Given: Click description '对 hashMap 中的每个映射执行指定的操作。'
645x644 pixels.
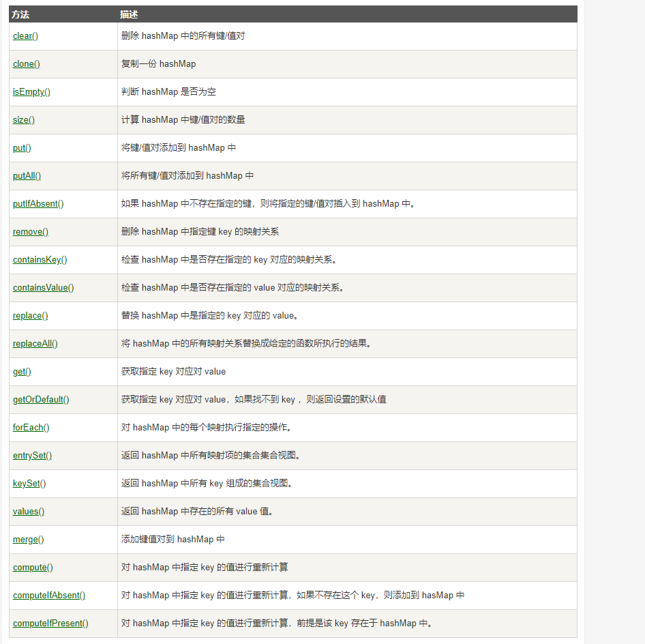Looking at the screenshot, I should (x=207, y=428).
